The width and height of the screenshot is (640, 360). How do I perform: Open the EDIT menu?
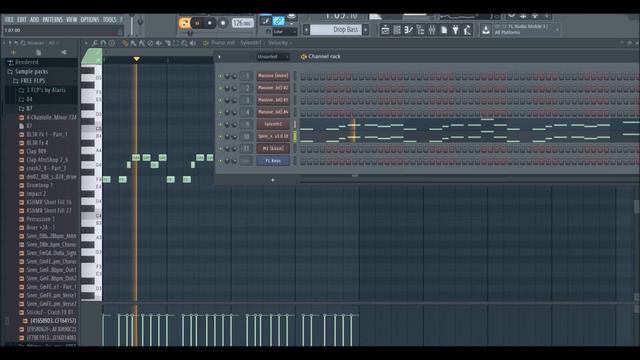tap(22, 20)
